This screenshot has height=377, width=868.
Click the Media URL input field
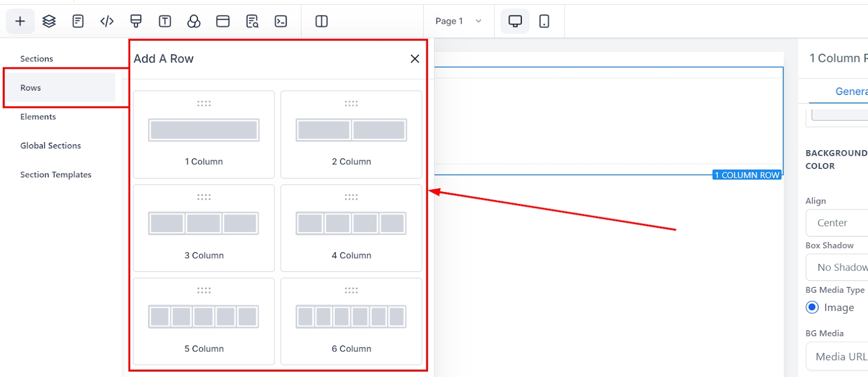tap(838, 356)
